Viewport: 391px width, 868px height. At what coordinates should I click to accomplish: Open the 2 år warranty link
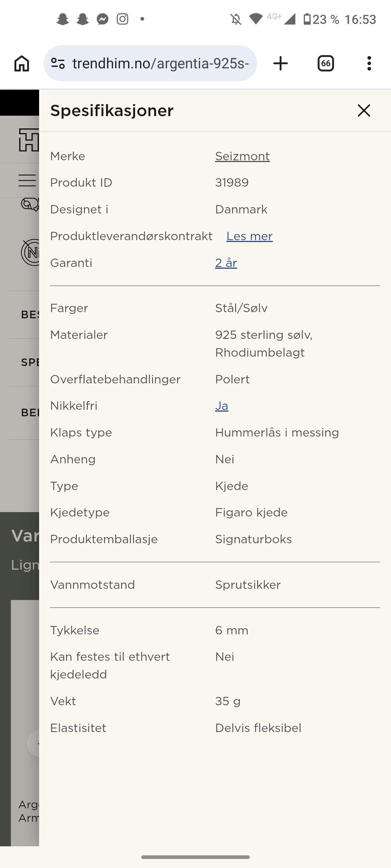coord(226,263)
